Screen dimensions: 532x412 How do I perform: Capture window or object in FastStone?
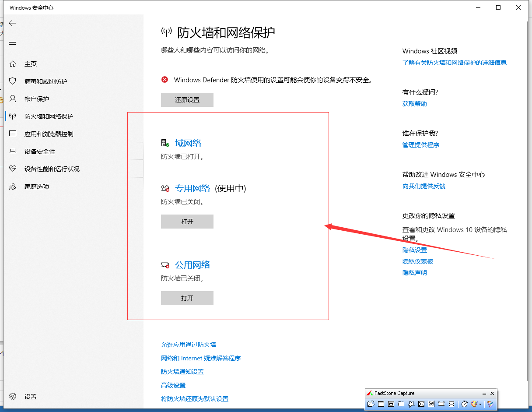click(x=391, y=404)
